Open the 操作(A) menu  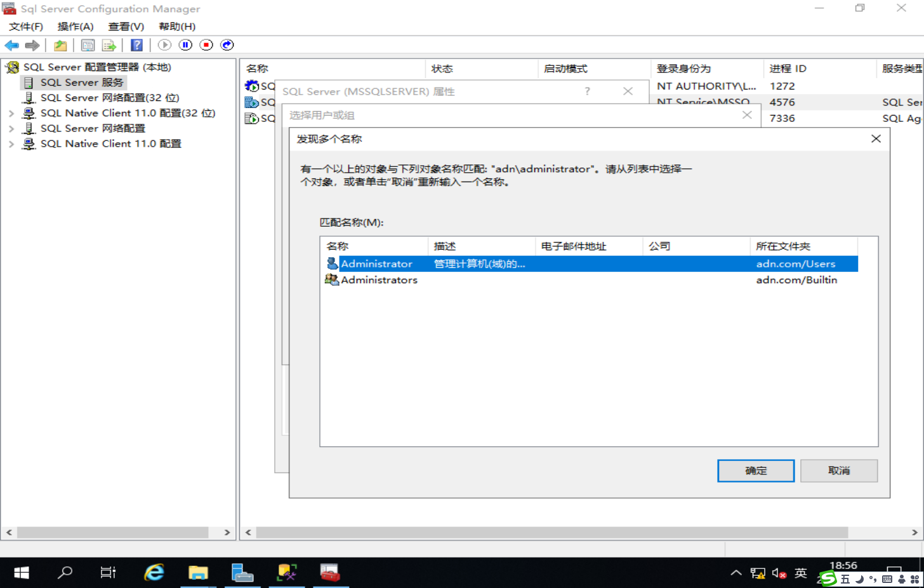pyautogui.click(x=75, y=27)
